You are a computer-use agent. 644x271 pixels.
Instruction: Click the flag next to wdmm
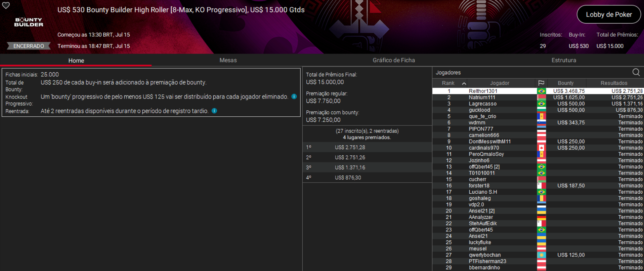[x=541, y=123]
